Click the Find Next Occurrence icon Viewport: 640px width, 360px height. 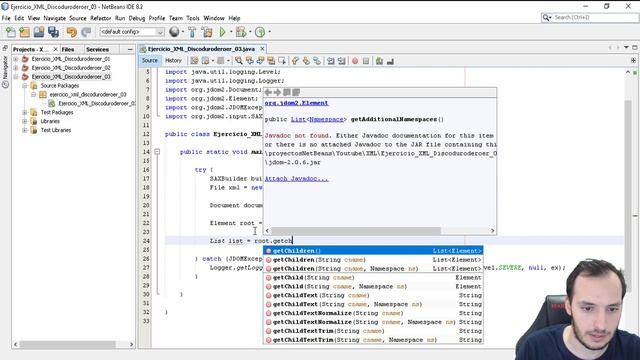(x=260, y=61)
